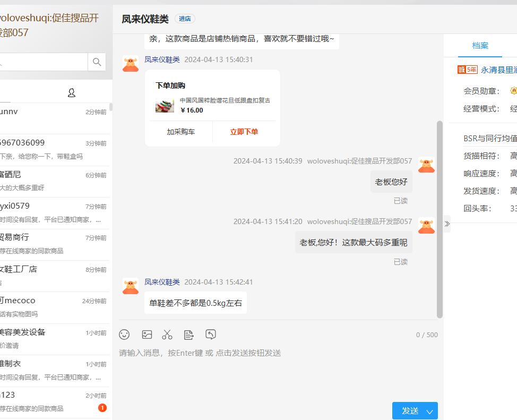This screenshot has width=517, height=420.
Task: Open quick reply phrases icon
Action: click(188, 335)
